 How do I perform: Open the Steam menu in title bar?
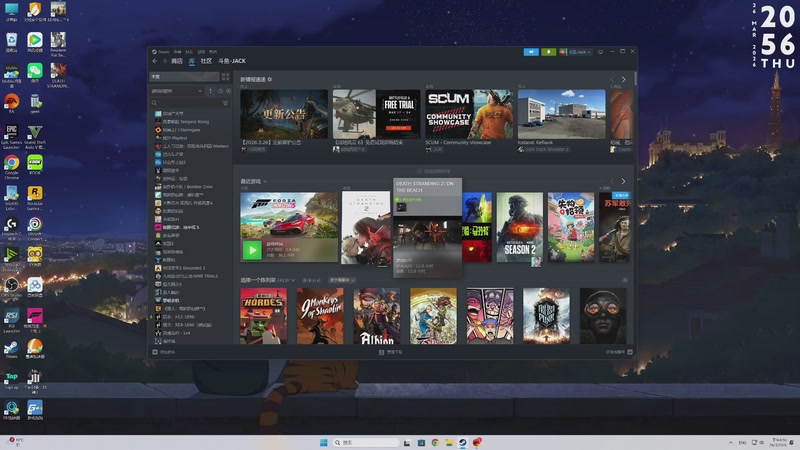(x=163, y=52)
